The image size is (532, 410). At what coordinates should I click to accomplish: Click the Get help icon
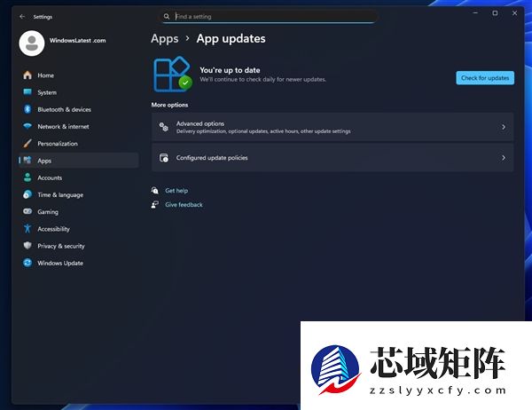tap(155, 190)
